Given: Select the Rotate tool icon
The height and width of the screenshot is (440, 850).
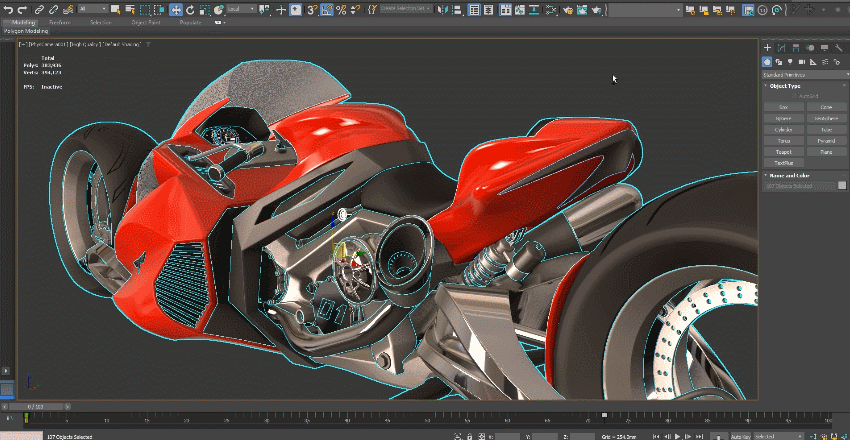Looking at the screenshot, I should (x=190, y=9).
